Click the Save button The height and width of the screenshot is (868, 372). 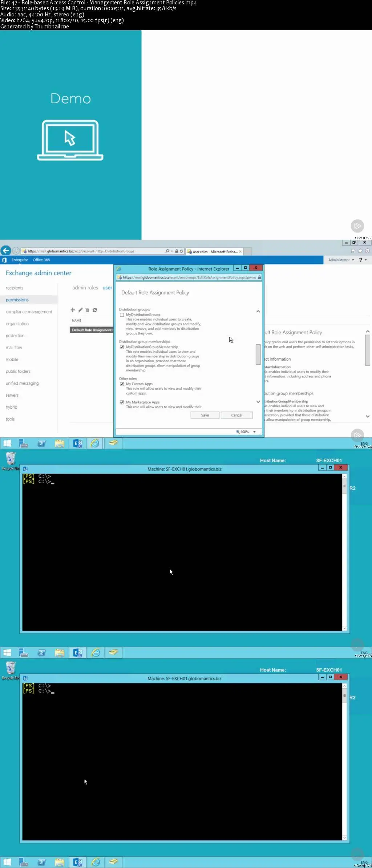(205, 415)
